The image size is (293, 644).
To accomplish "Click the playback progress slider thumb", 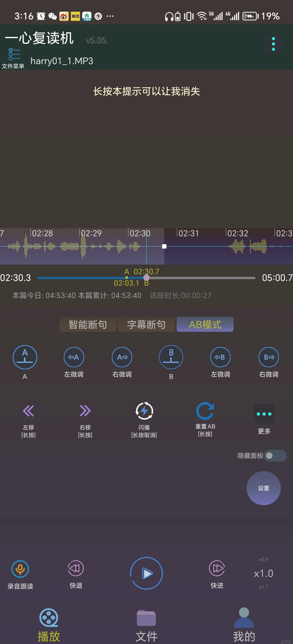I will coord(146,278).
